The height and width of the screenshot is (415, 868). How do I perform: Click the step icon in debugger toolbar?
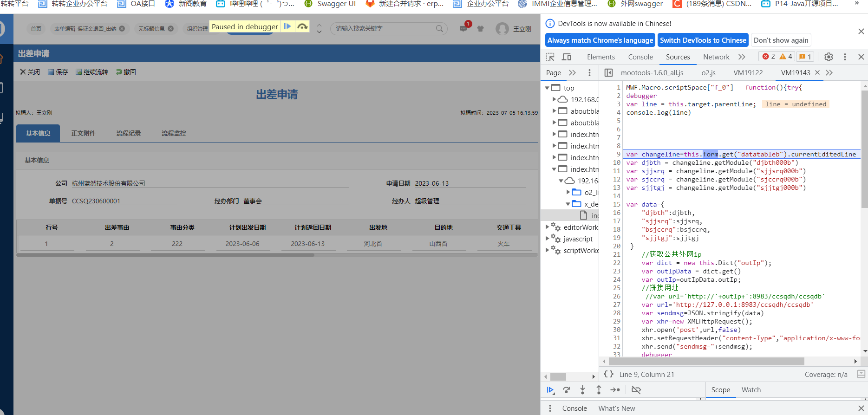pyautogui.click(x=615, y=390)
